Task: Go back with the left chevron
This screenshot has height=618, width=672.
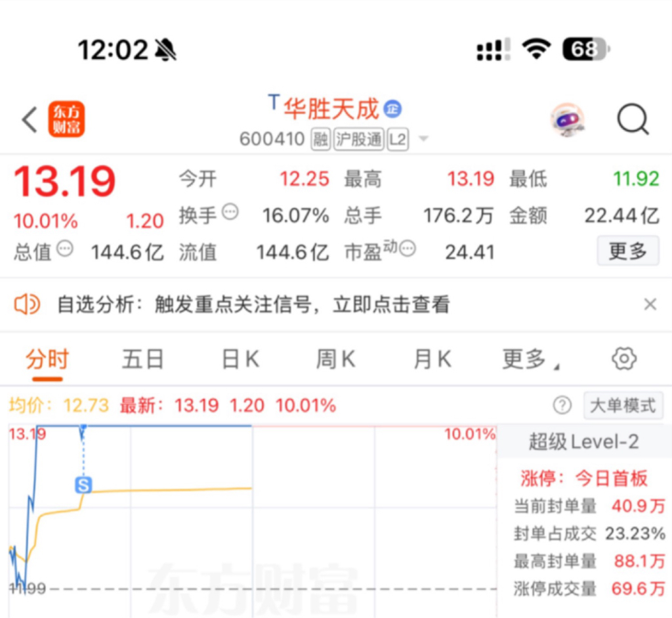Action: coord(30,119)
